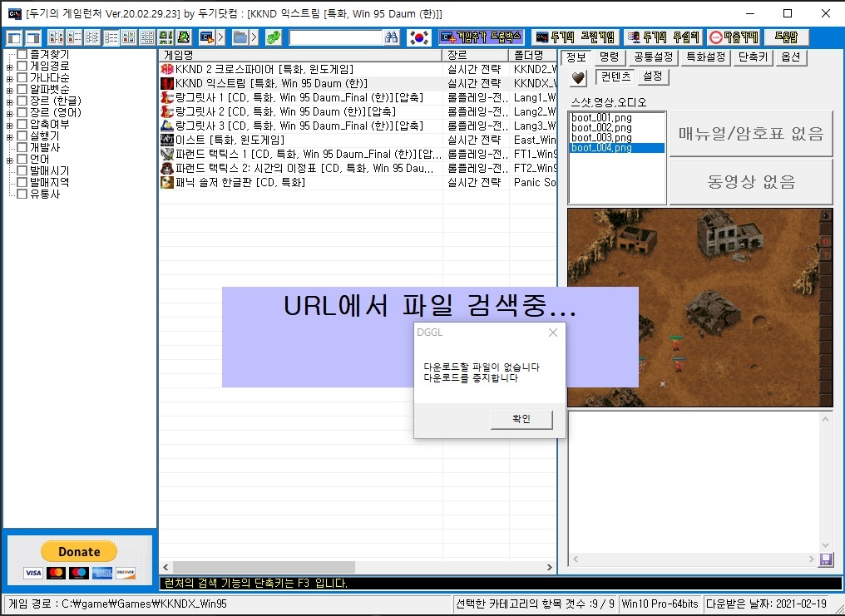Switch to the 공통설정 tab
Image resolution: width=845 pixels, height=616 pixels.
point(653,57)
